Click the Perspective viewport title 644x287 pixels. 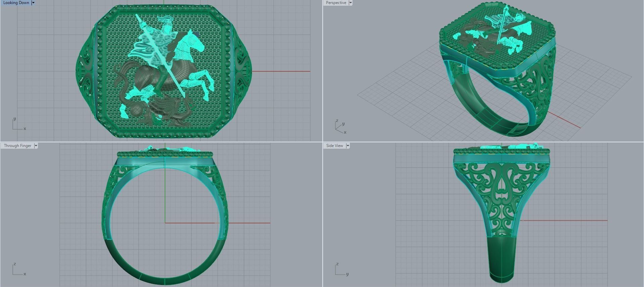click(x=336, y=3)
